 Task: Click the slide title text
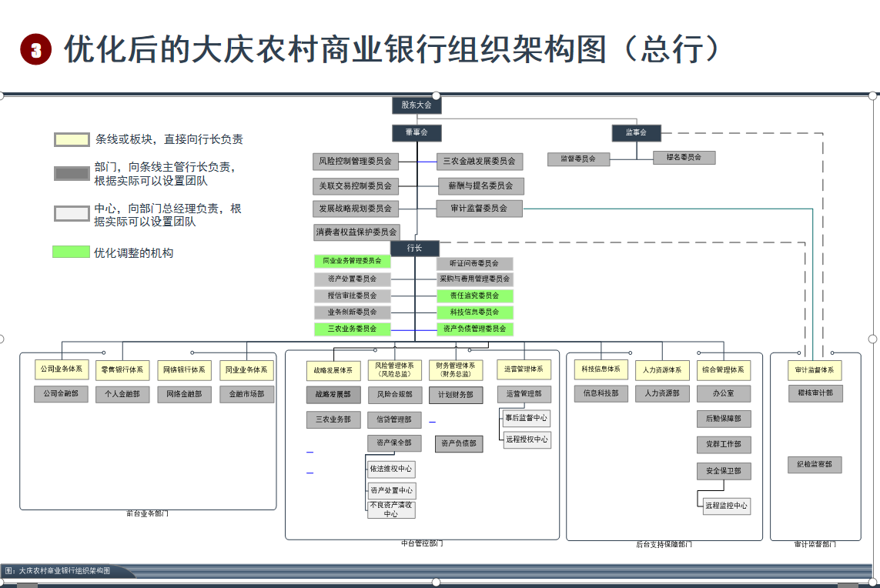click(x=393, y=50)
